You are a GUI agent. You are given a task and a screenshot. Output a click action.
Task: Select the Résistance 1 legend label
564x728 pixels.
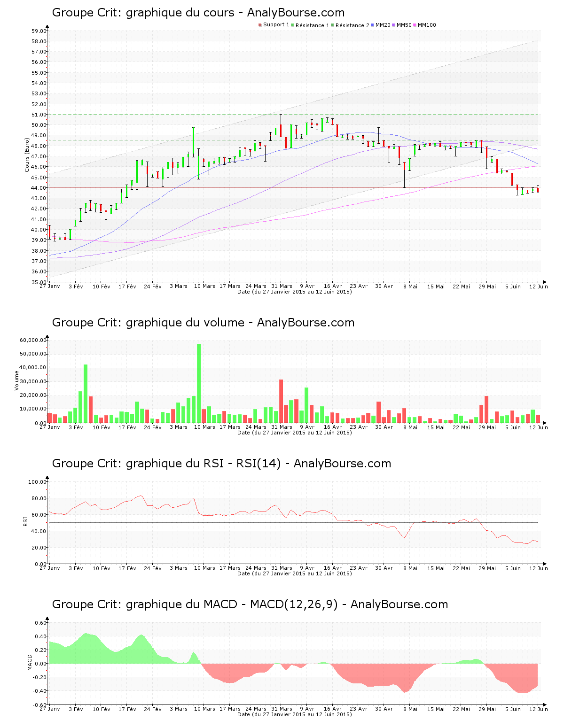312,25
